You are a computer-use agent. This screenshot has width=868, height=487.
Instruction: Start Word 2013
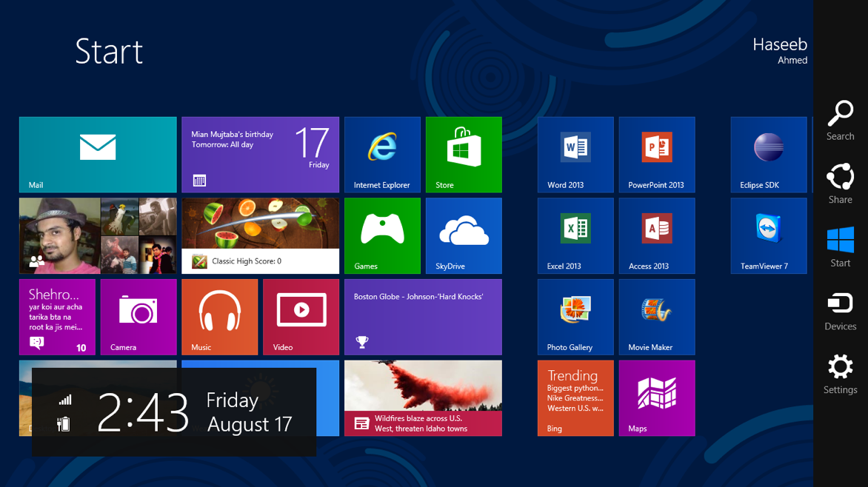point(575,154)
